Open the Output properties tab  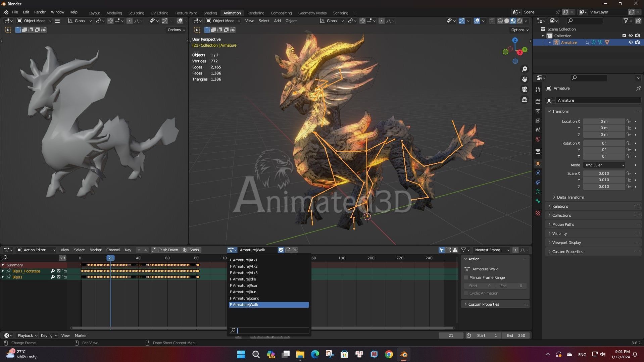pyautogui.click(x=538, y=111)
